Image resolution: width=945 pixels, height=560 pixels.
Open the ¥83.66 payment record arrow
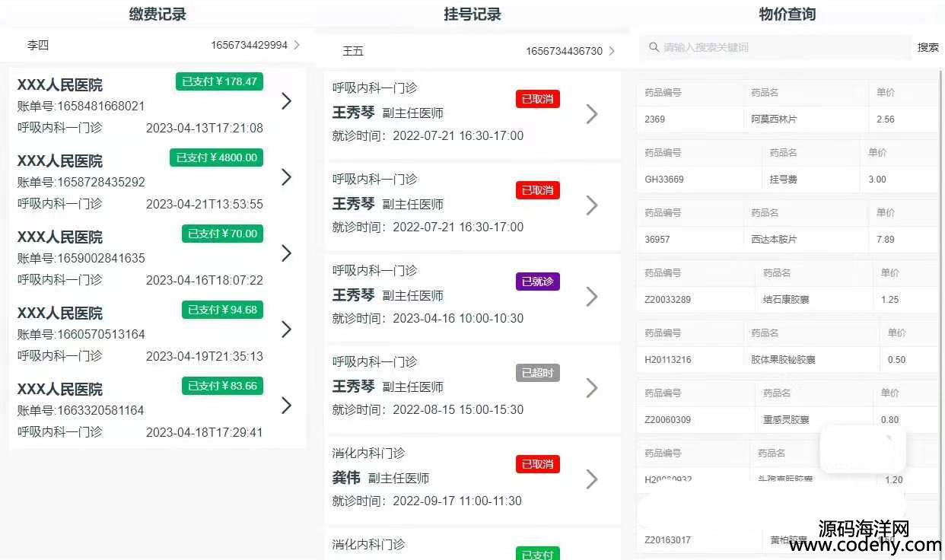(286, 406)
